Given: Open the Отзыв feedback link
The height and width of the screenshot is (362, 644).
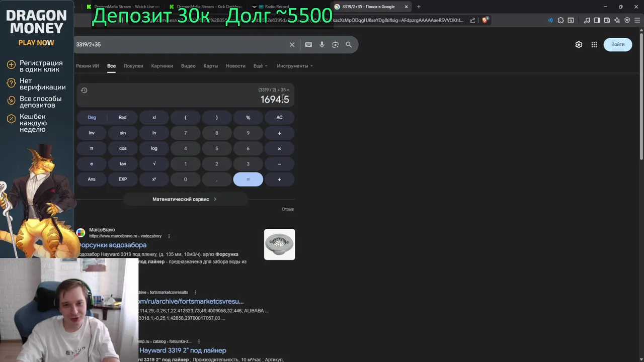Looking at the screenshot, I should click(x=288, y=209).
